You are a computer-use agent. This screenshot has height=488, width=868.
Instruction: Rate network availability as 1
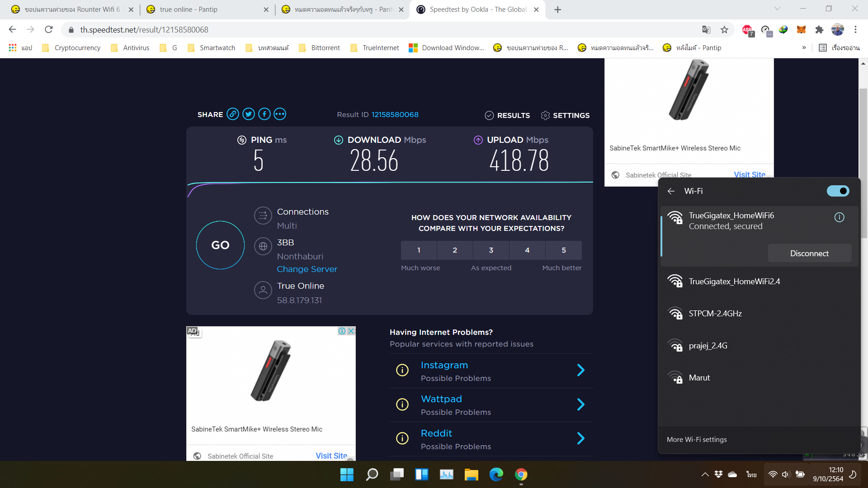pos(419,250)
